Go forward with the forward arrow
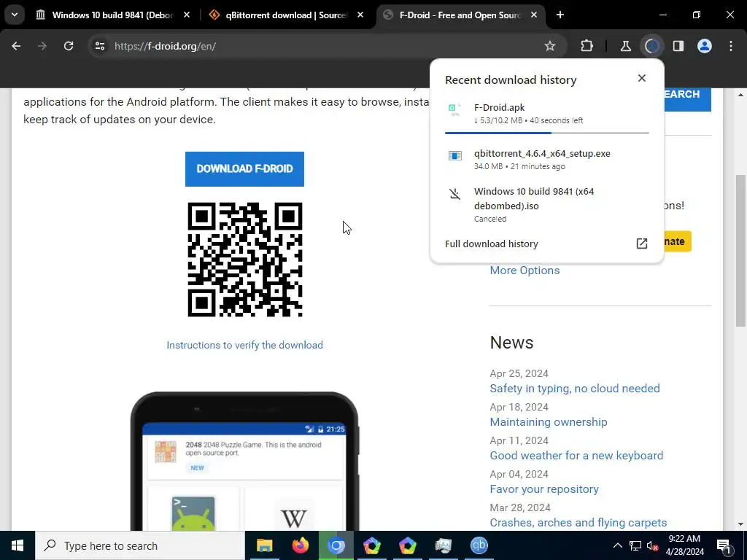This screenshot has height=560, width=747. (42, 46)
